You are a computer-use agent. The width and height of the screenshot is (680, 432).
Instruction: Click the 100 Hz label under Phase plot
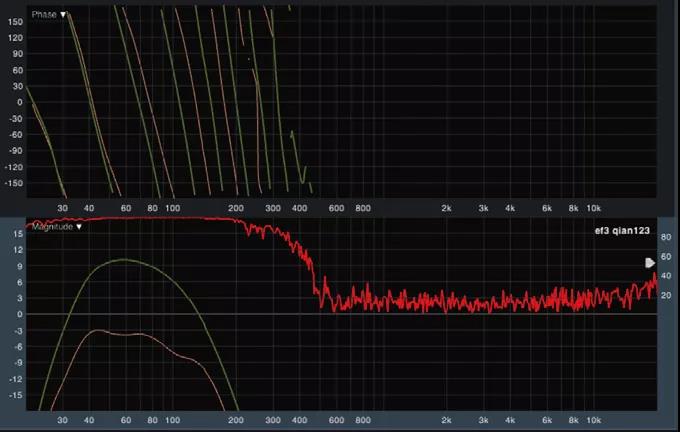[x=172, y=208]
